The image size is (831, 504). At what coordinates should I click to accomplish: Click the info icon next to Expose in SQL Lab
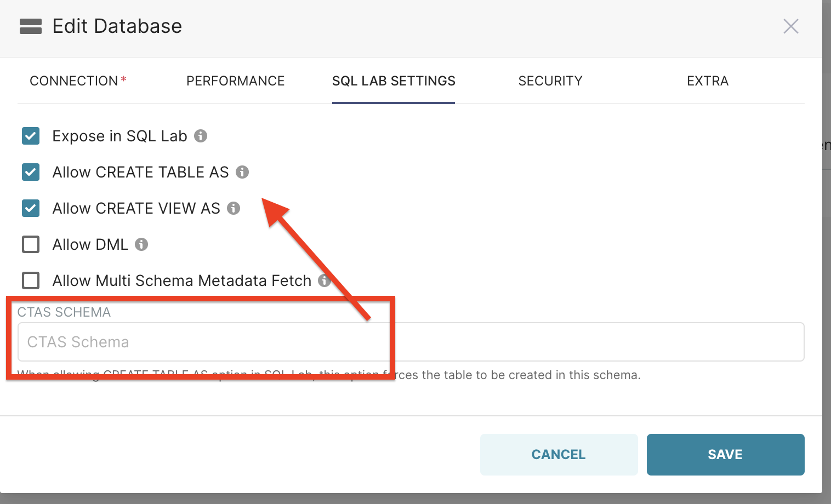point(201,136)
